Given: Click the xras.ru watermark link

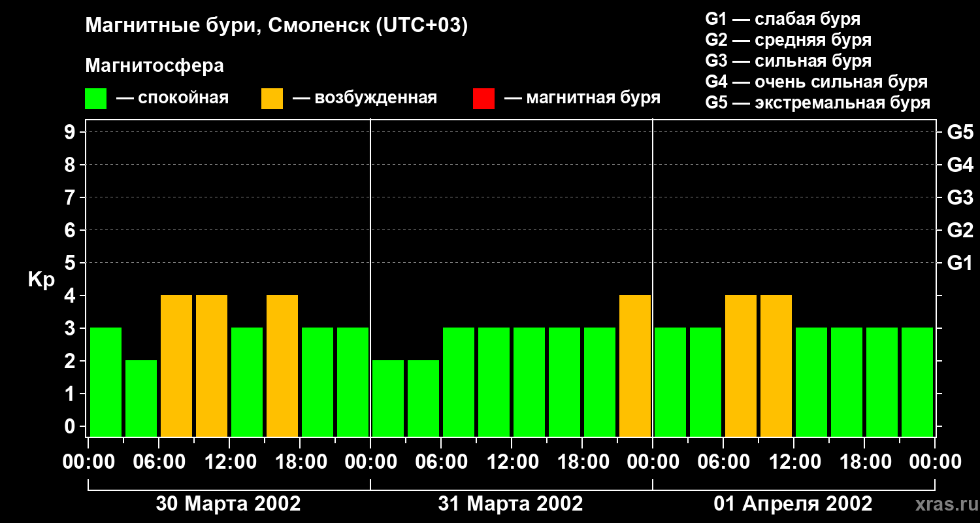Looking at the screenshot, I should (943, 504).
